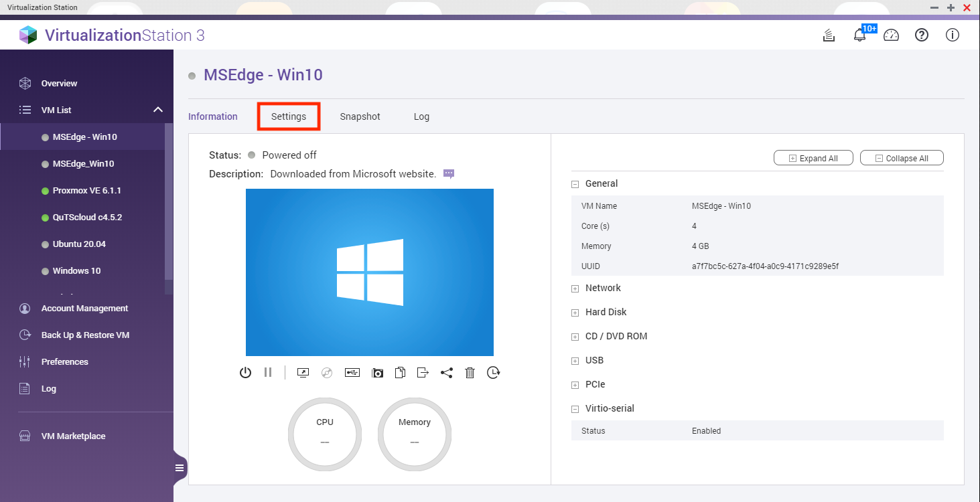Click description "Downloaded from Microsoft website."
The height and width of the screenshot is (502, 980).
pyautogui.click(x=353, y=174)
